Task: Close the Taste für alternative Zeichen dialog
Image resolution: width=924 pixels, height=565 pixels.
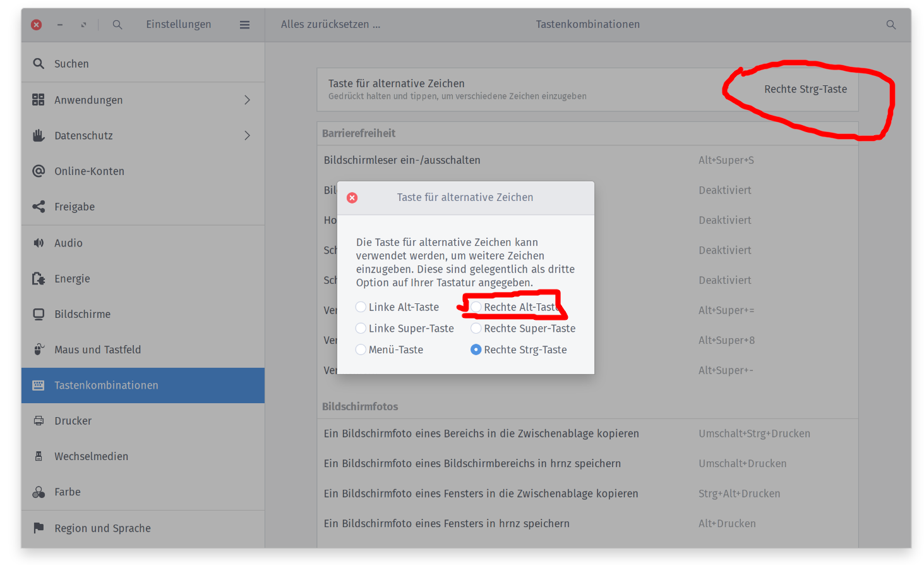Action: click(352, 198)
